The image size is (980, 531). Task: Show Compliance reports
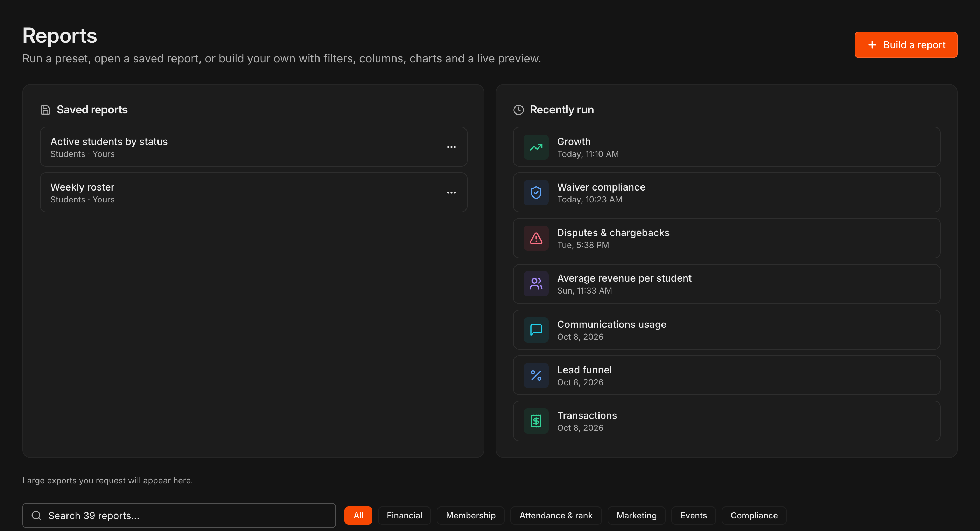pyautogui.click(x=754, y=515)
